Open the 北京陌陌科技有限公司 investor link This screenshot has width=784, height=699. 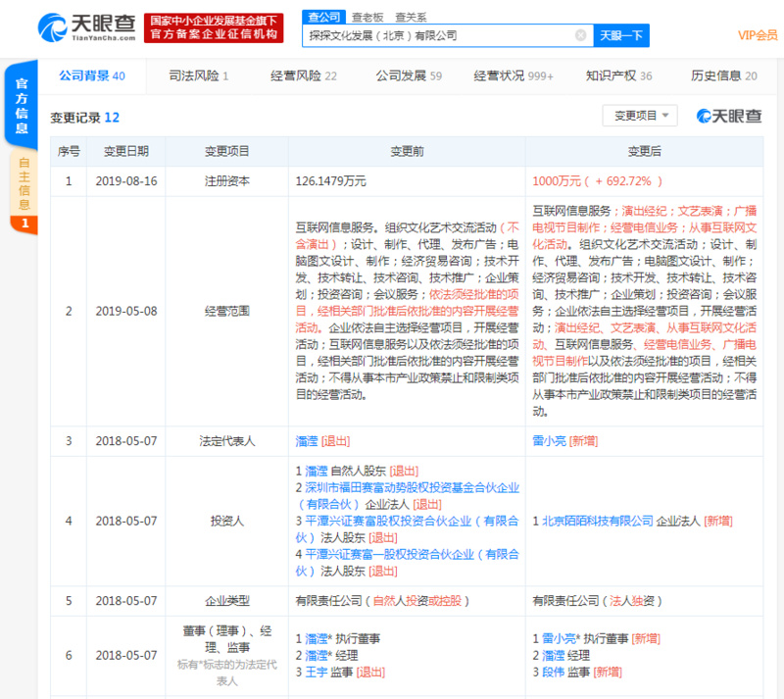pyautogui.click(x=597, y=521)
